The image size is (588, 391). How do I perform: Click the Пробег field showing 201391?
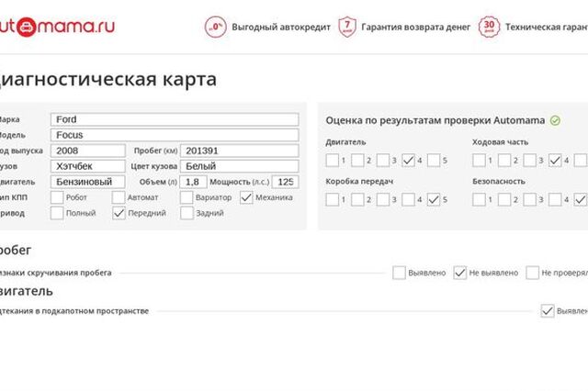[240, 151]
